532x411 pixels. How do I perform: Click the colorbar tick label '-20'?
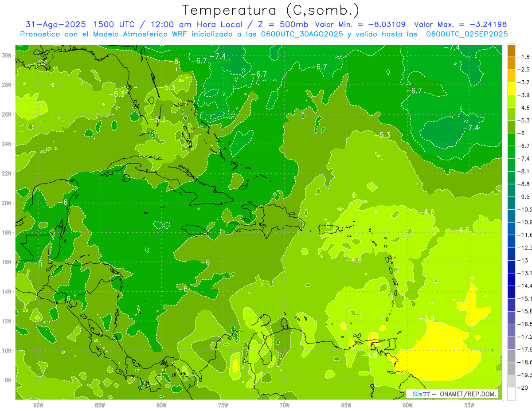(x=522, y=388)
